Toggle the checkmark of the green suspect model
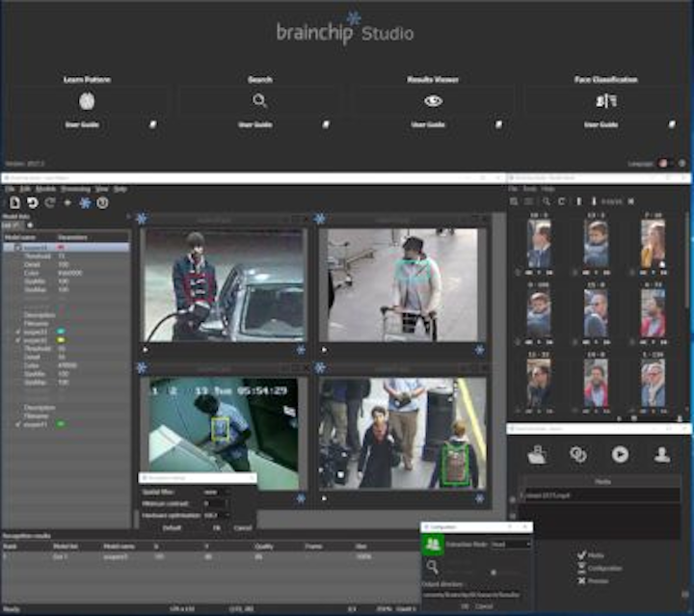 point(18,424)
